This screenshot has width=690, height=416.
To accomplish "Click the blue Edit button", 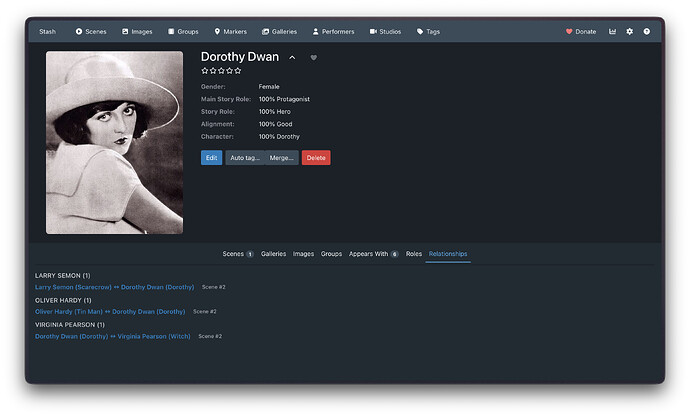I will pyautogui.click(x=212, y=158).
